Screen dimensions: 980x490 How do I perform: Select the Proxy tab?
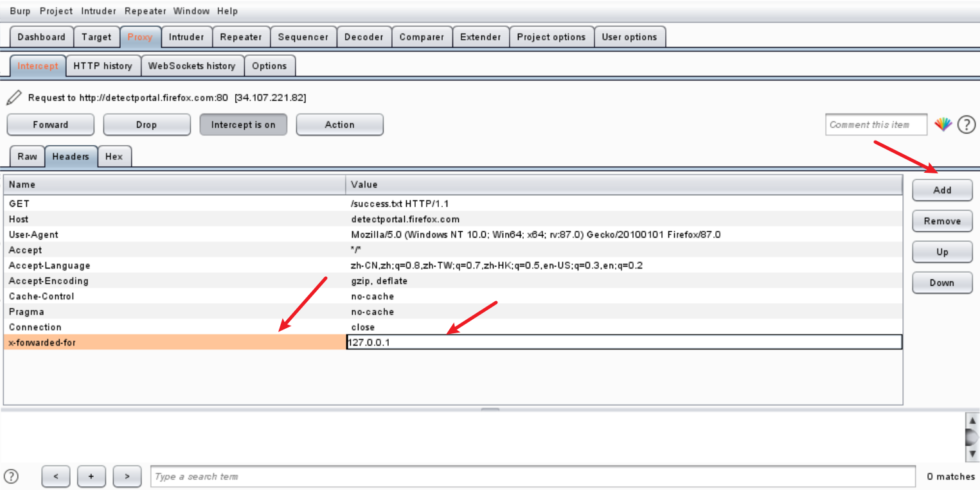(x=140, y=37)
